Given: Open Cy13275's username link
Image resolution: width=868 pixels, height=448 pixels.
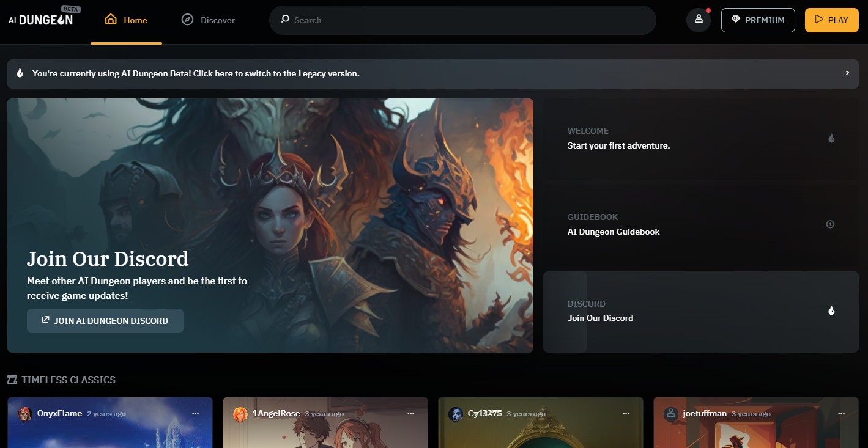Looking at the screenshot, I should coord(484,414).
